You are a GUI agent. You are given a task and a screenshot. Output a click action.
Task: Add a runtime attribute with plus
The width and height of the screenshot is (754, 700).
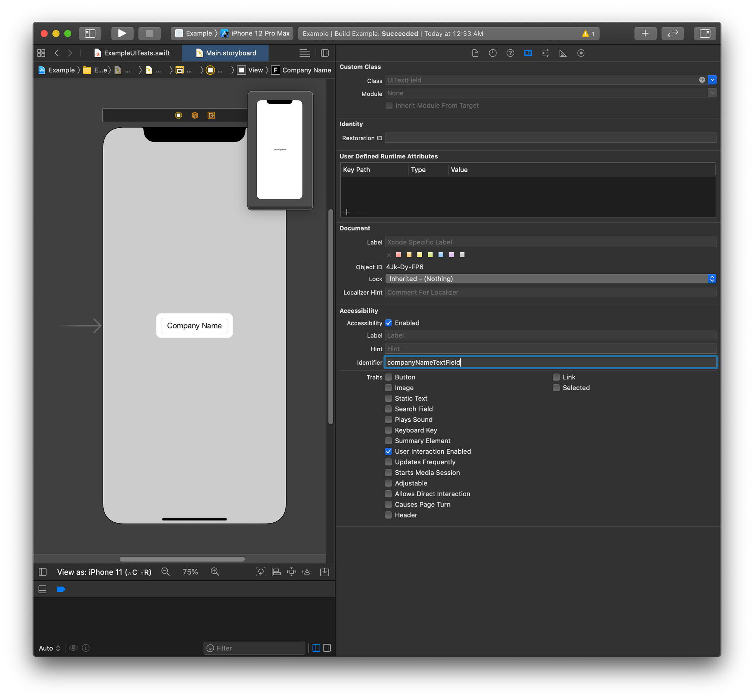click(x=346, y=212)
